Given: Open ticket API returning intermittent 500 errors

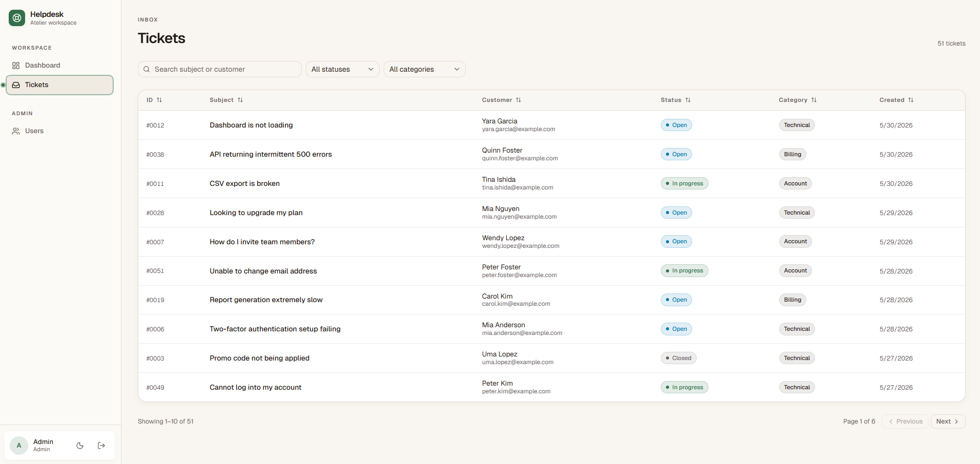Looking at the screenshot, I should click(270, 154).
